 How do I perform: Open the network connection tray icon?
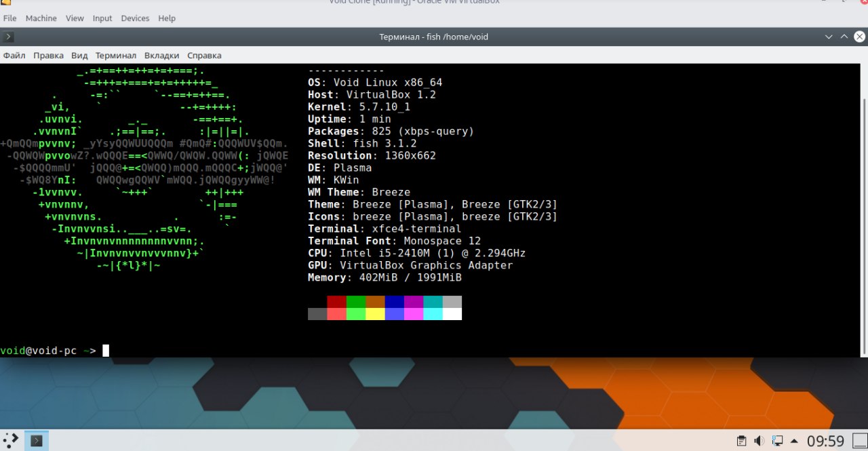click(x=777, y=441)
